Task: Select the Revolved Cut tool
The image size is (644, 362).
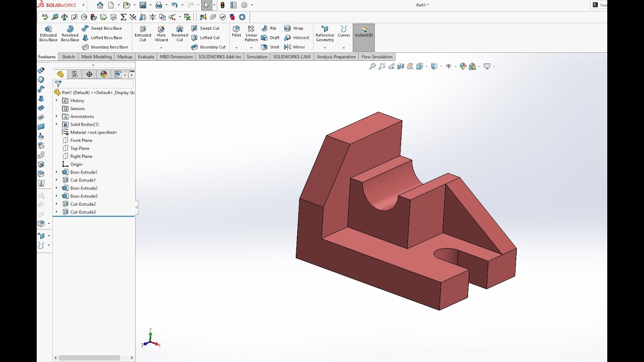Action: pyautogui.click(x=180, y=34)
